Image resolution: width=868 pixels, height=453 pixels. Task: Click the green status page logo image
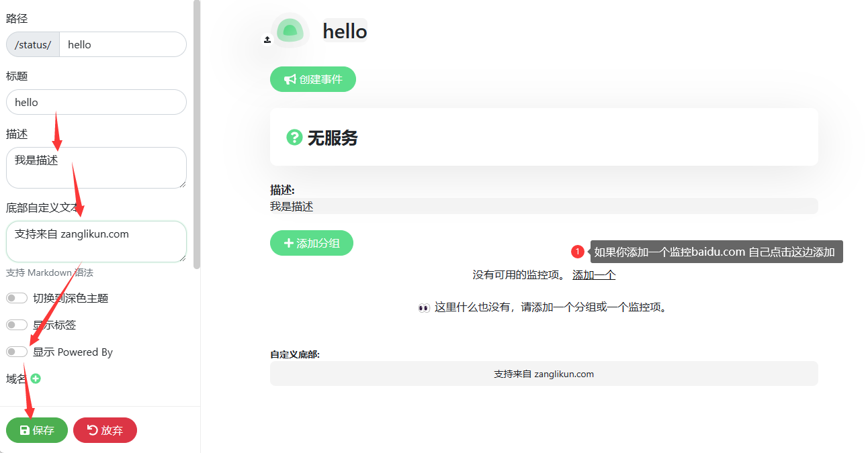[x=290, y=31]
